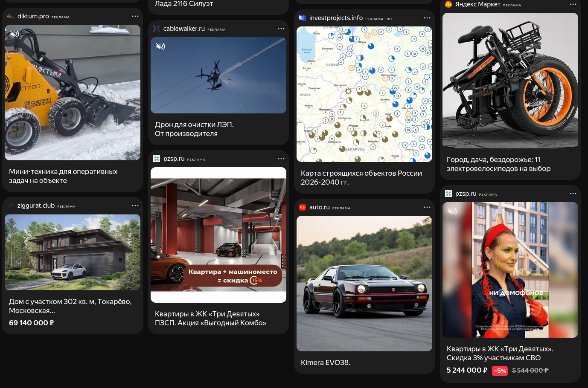Open the more options menu on investprojects.info card
The image size is (588, 388).
(x=427, y=18)
